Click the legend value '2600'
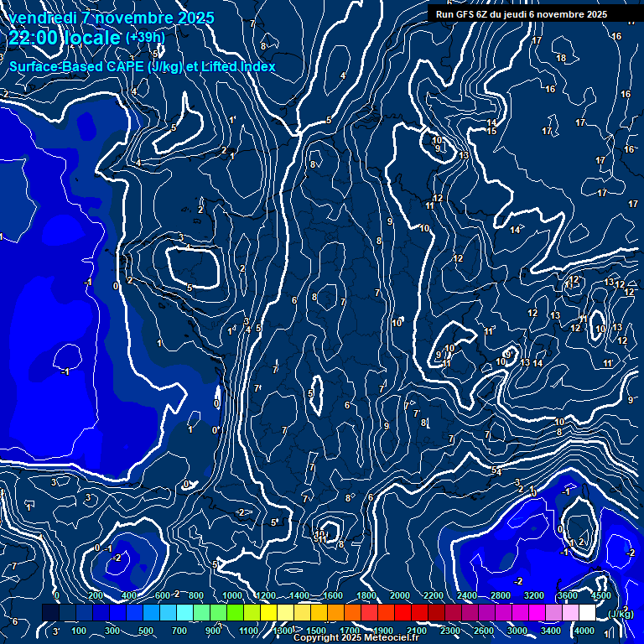The height and width of the screenshot is (644, 644). [483, 631]
